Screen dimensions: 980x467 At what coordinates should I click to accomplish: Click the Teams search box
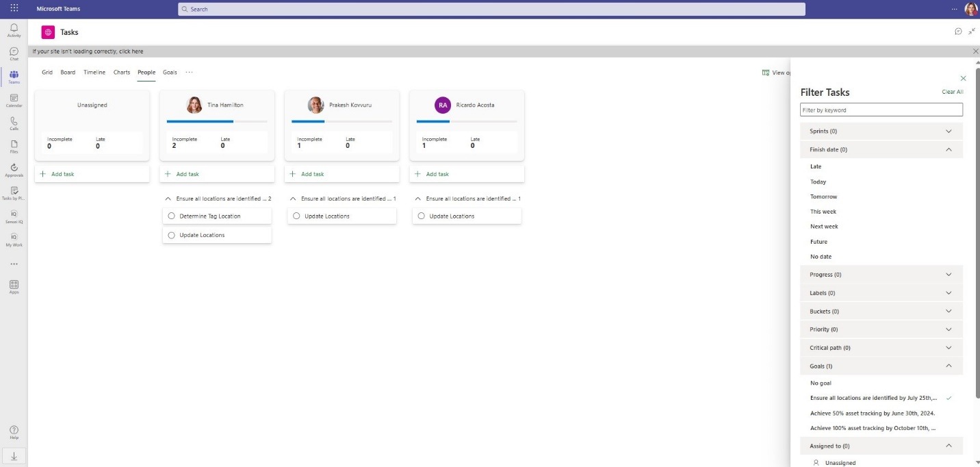491,9
